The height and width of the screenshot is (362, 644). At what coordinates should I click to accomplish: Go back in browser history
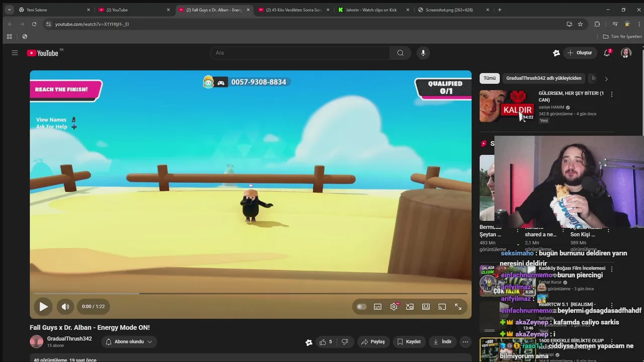[x=10, y=24]
